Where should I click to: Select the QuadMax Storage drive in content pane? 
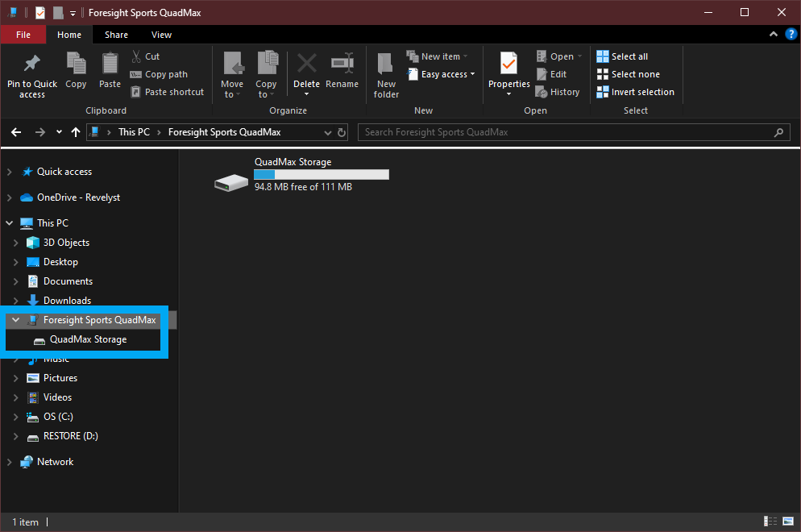[x=301, y=175]
